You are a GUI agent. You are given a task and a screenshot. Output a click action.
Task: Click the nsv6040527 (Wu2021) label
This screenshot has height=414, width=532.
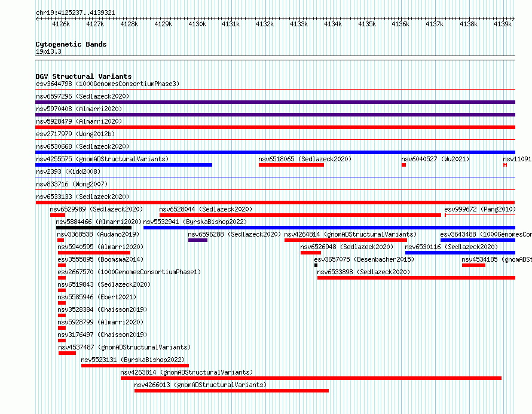click(x=435, y=159)
